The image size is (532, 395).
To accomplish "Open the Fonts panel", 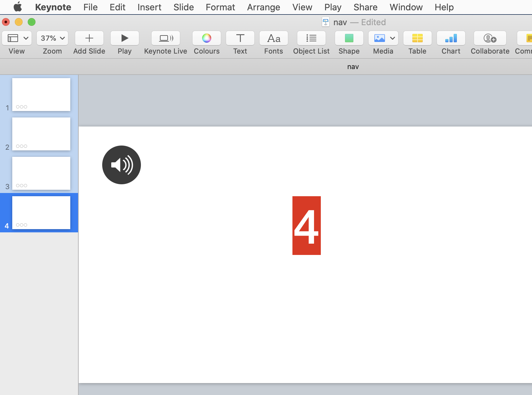I will click(274, 38).
